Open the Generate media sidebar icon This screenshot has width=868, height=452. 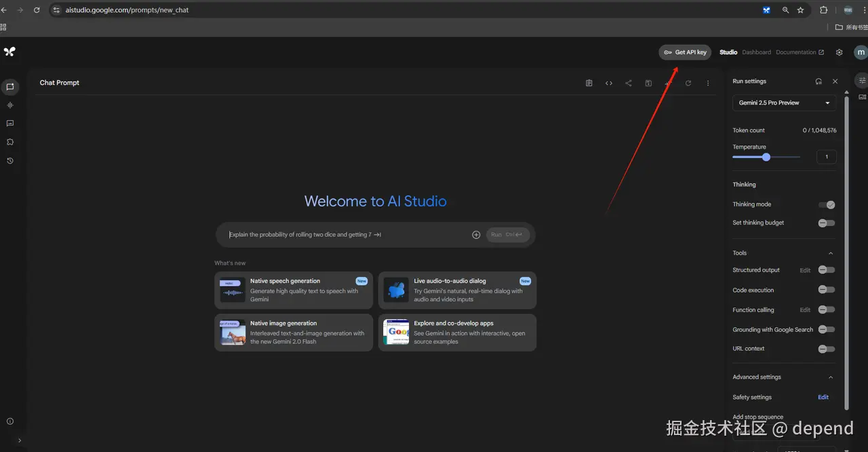pyautogui.click(x=9, y=124)
